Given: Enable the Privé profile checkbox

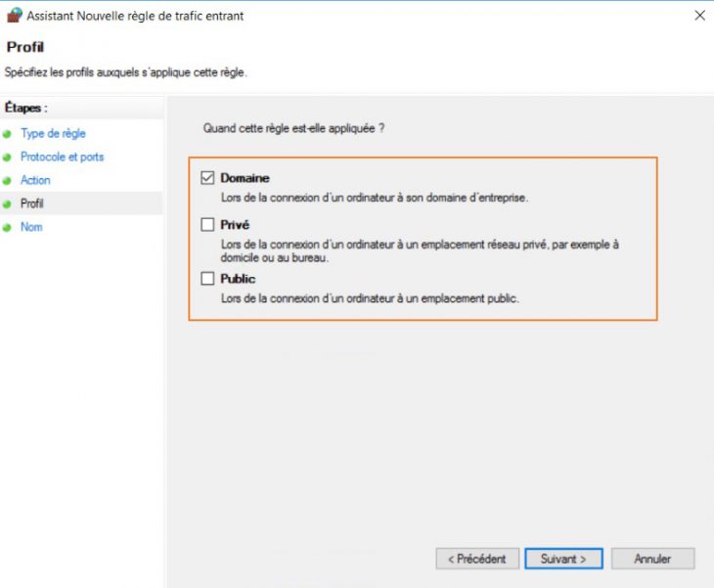Looking at the screenshot, I should (x=207, y=225).
